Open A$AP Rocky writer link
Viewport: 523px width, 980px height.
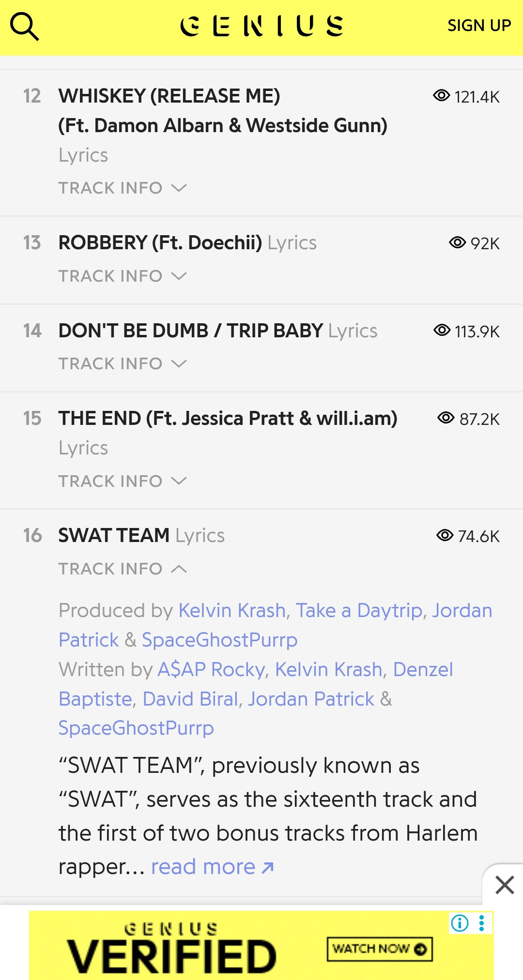tap(211, 670)
